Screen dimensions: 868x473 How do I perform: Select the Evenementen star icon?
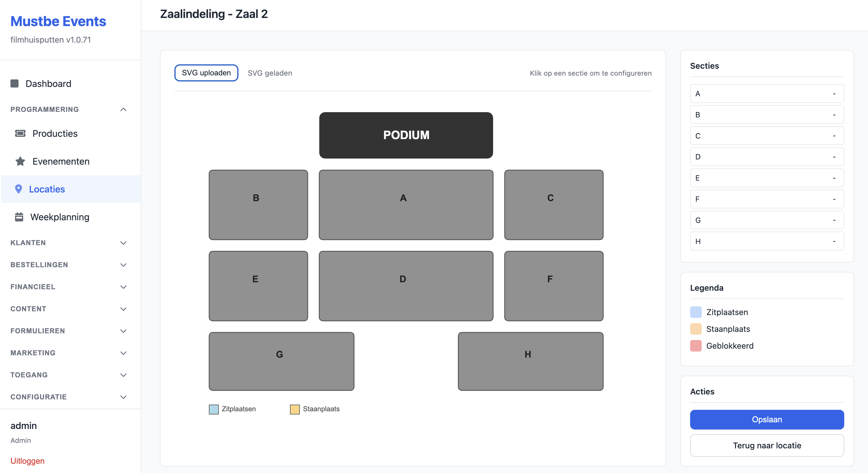(x=20, y=161)
